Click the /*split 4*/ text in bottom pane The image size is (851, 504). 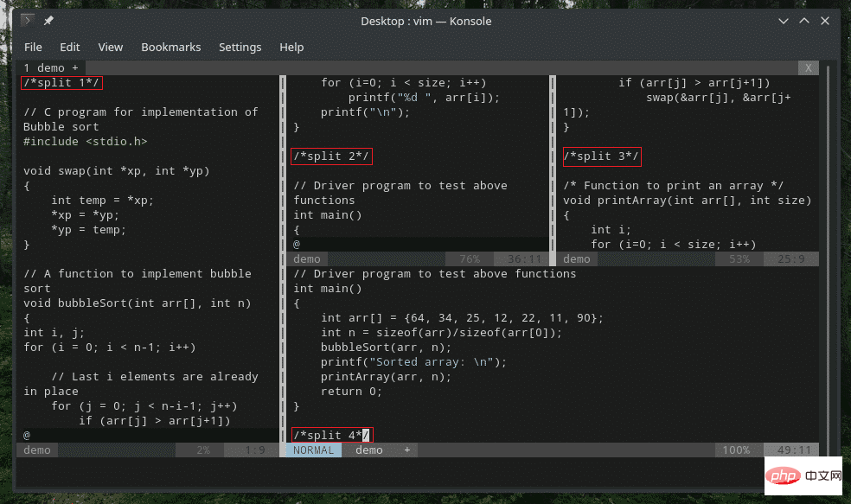click(x=331, y=436)
